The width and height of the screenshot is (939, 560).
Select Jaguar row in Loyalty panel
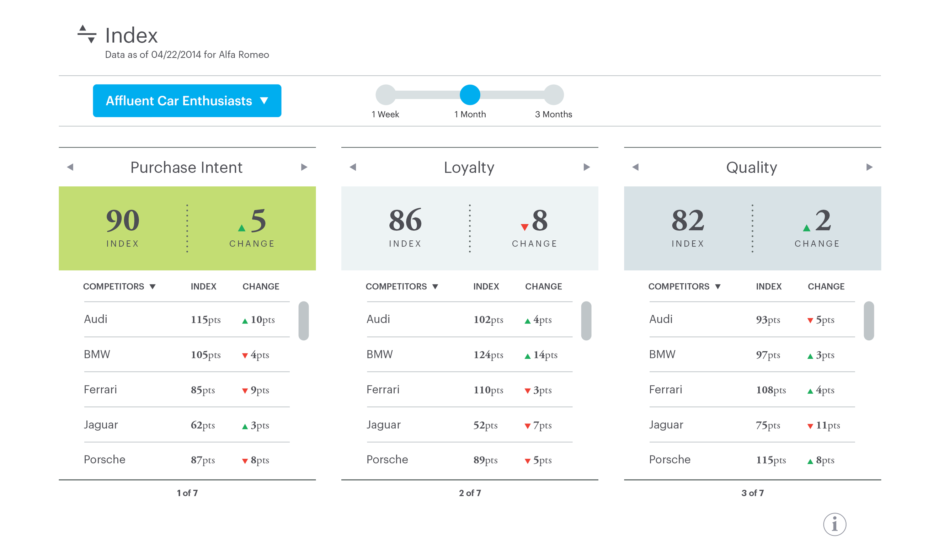(x=469, y=425)
